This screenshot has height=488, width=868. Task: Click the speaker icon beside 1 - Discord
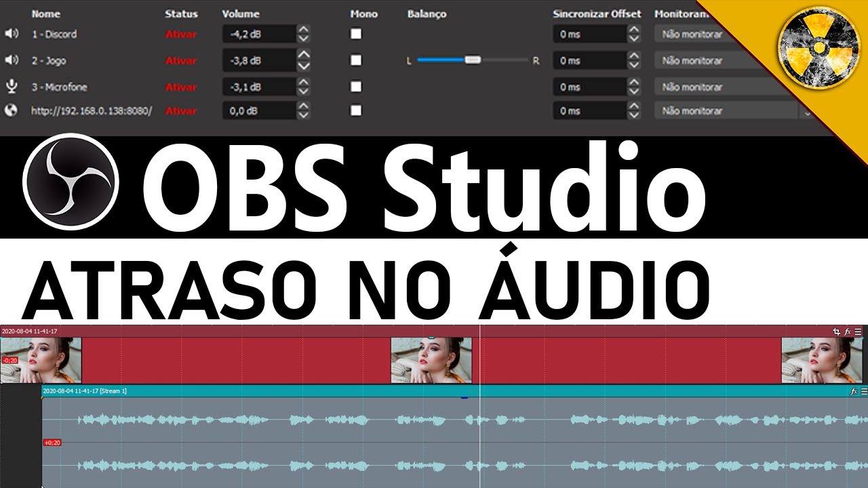click(x=12, y=34)
